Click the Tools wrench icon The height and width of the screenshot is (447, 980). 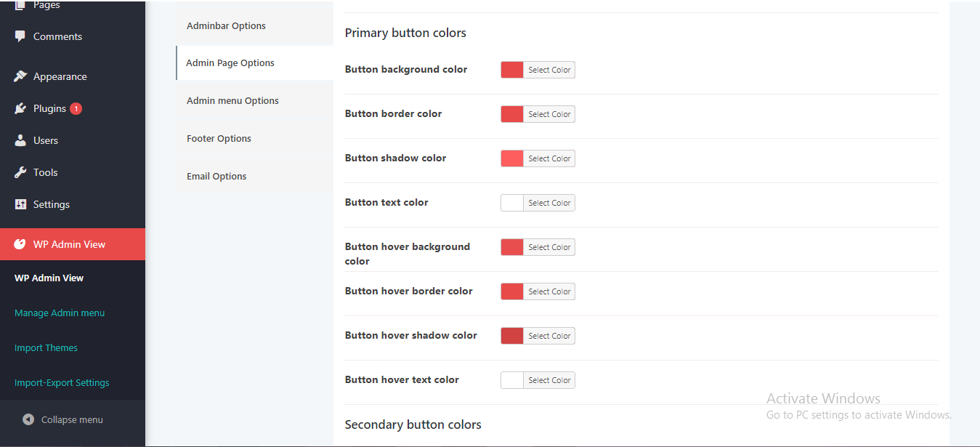20,172
